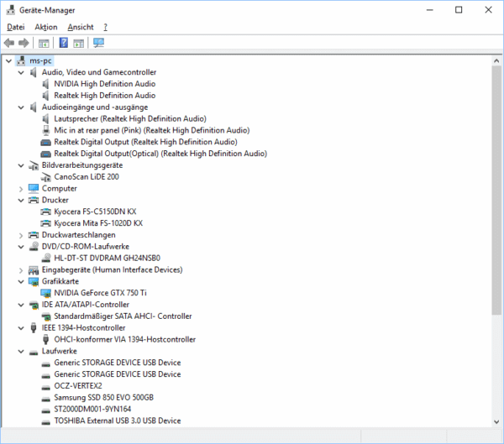The image size is (504, 444).
Task: Click the ms-pc computer root icon
Action: (21, 60)
